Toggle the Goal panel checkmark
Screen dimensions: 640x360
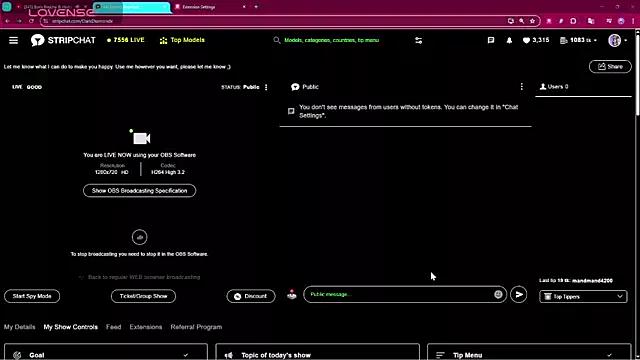186,355
